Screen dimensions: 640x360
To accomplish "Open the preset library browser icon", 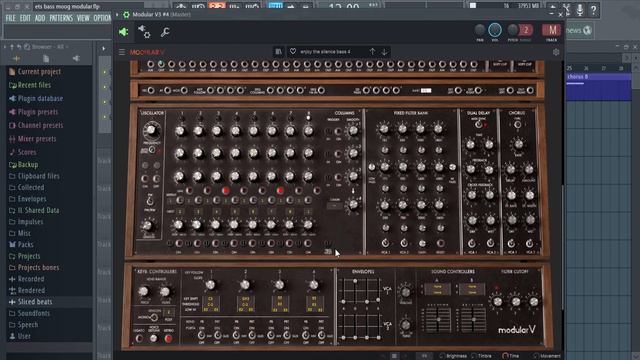I will [x=278, y=52].
